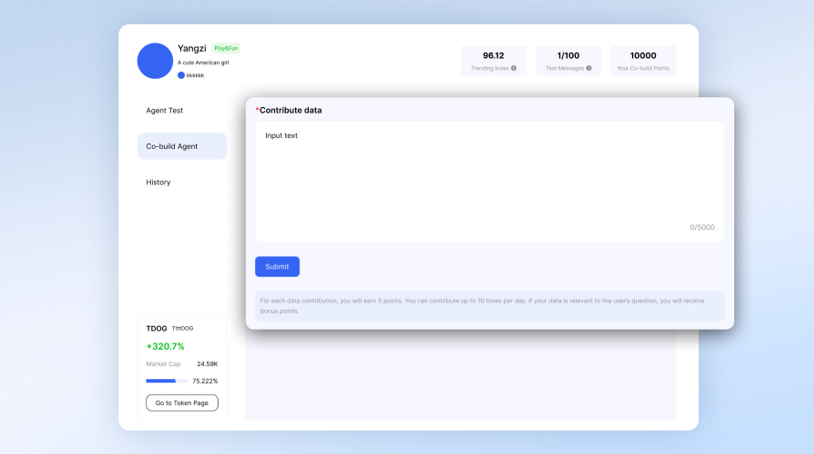Click the Yangzi agent name
Screen dimensions: 814x454
tap(192, 48)
